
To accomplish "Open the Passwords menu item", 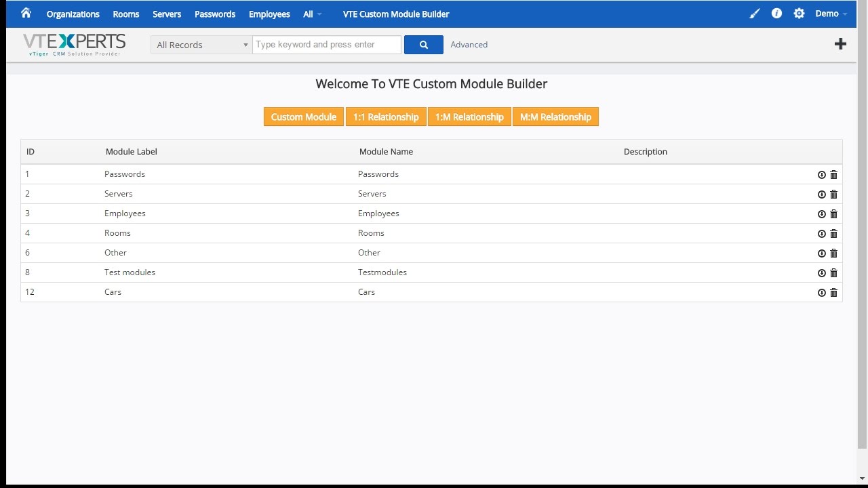I will click(215, 14).
